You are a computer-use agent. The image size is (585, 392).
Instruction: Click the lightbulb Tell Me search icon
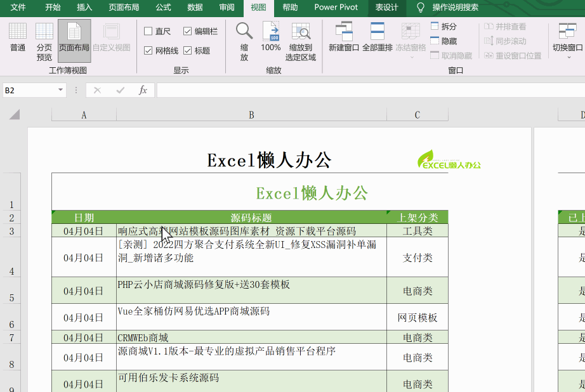[421, 8]
